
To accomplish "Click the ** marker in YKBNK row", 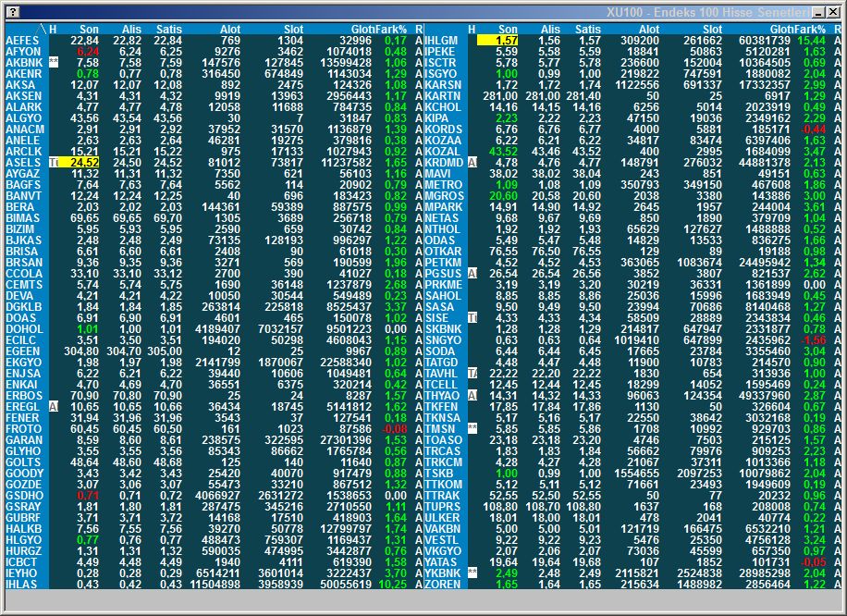I will (x=473, y=573).
